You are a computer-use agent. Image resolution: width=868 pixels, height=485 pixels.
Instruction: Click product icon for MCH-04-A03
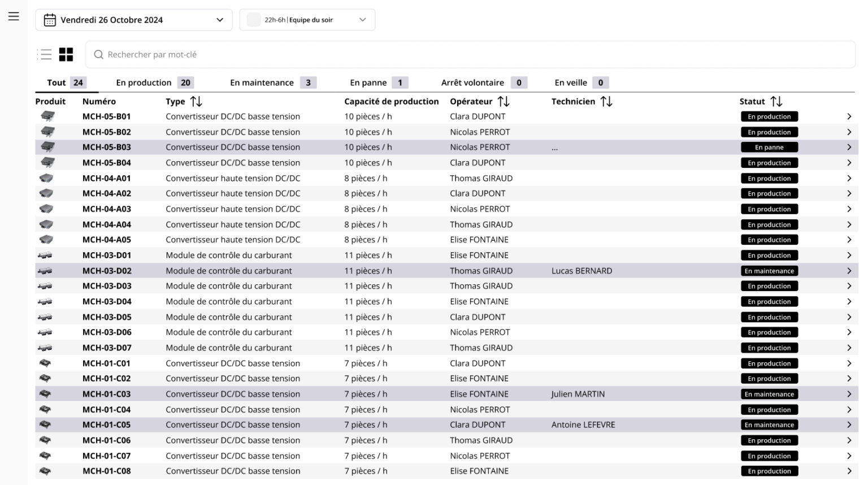(x=46, y=209)
